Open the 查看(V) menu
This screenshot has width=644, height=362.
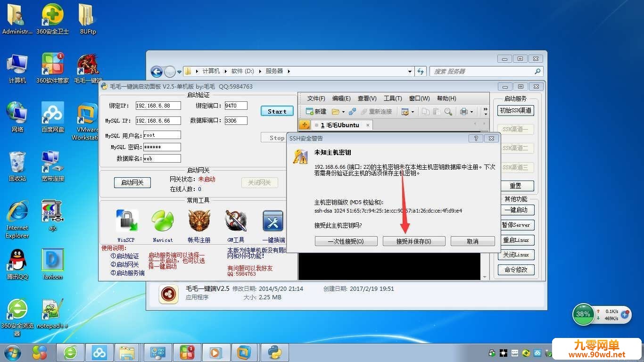click(x=367, y=99)
